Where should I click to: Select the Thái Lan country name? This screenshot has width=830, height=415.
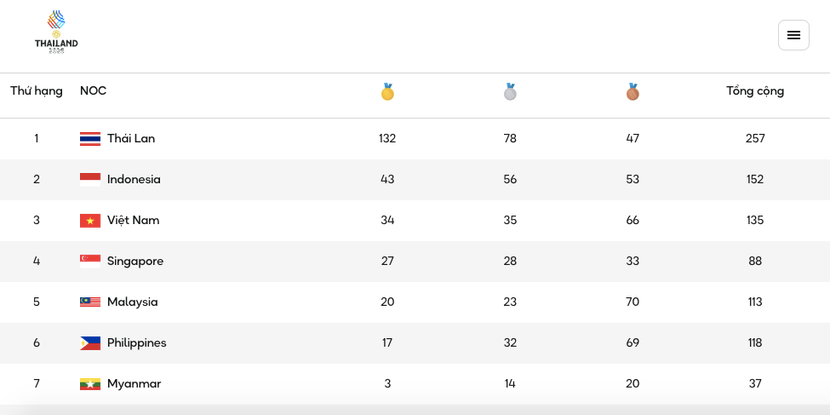(131, 139)
